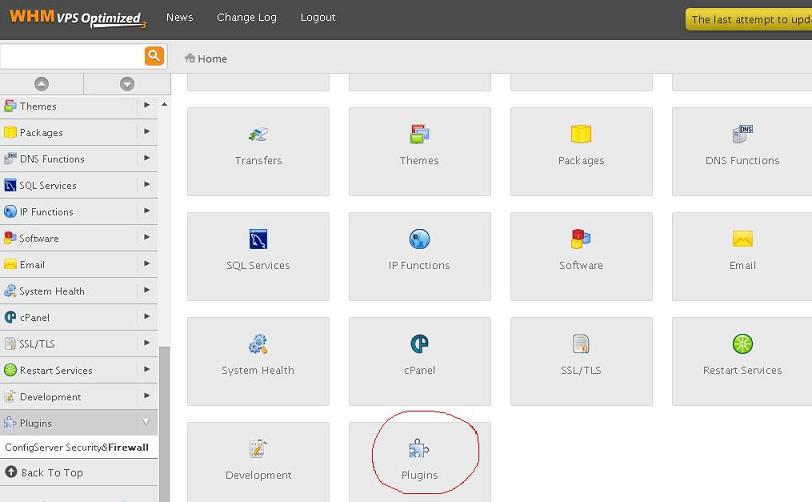Viewport: 812px width, 502px height.
Task: Open the Packages tile icon
Action: (581, 134)
